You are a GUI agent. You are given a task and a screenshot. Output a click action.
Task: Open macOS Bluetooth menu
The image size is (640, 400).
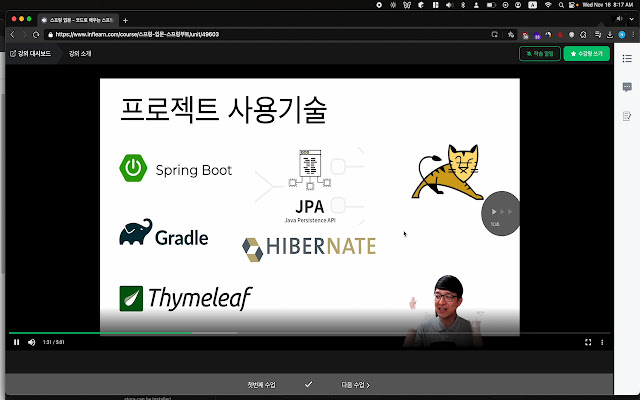coord(463,5)
